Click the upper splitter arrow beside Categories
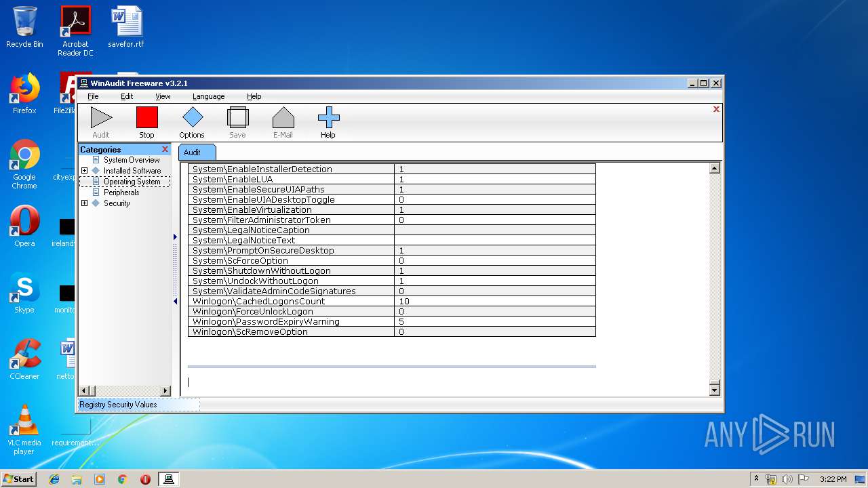This screenshot has height=488, width=868. click(175, 237)
